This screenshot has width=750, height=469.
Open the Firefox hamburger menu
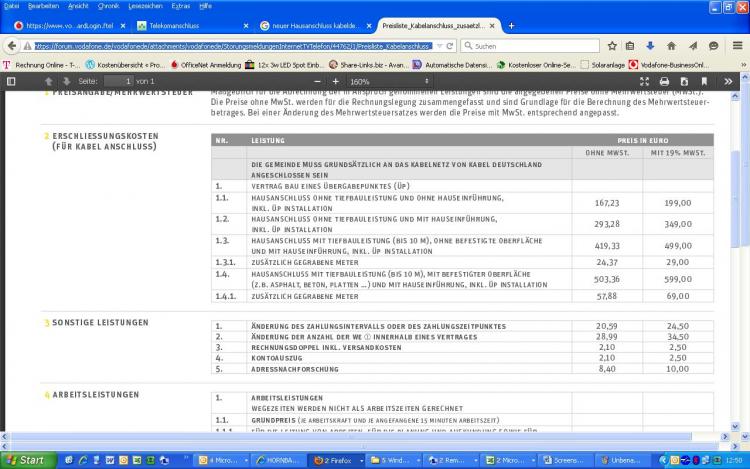pyautogui.click(x=736, y=46)
